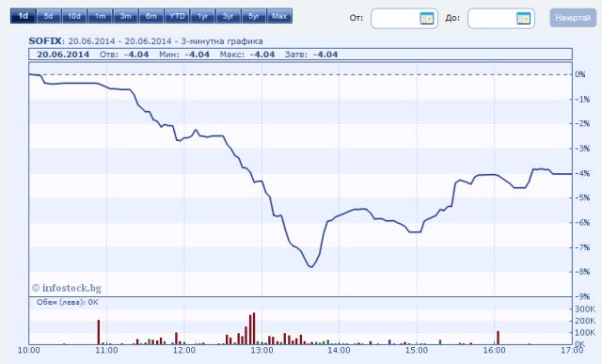Click the Начертай draw button

tap(573, 18)
